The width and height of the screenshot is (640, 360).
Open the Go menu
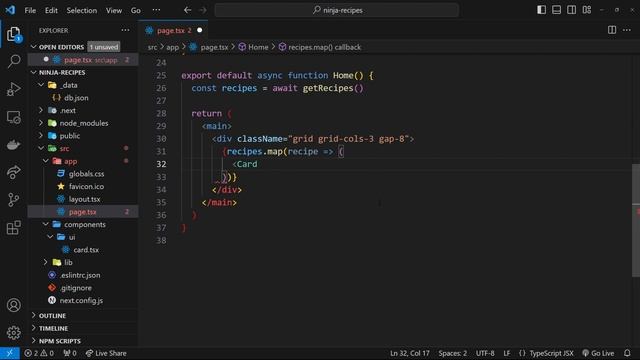pos(136,10)
